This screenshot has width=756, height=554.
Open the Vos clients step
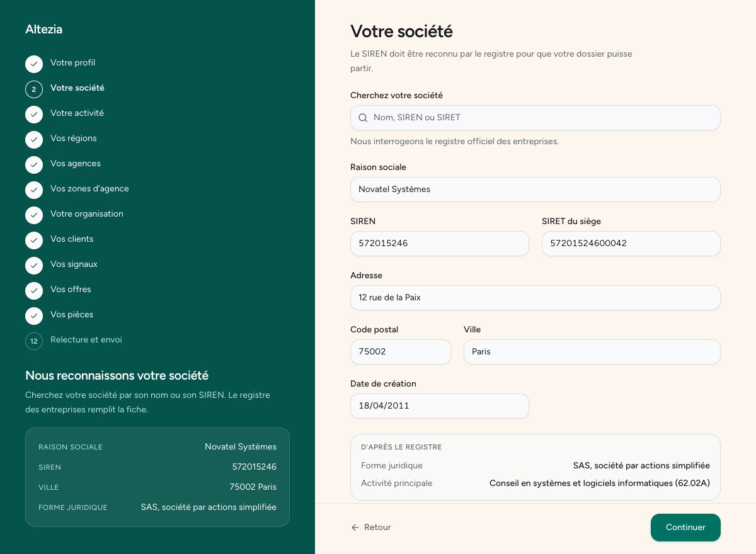pos(72,239)
